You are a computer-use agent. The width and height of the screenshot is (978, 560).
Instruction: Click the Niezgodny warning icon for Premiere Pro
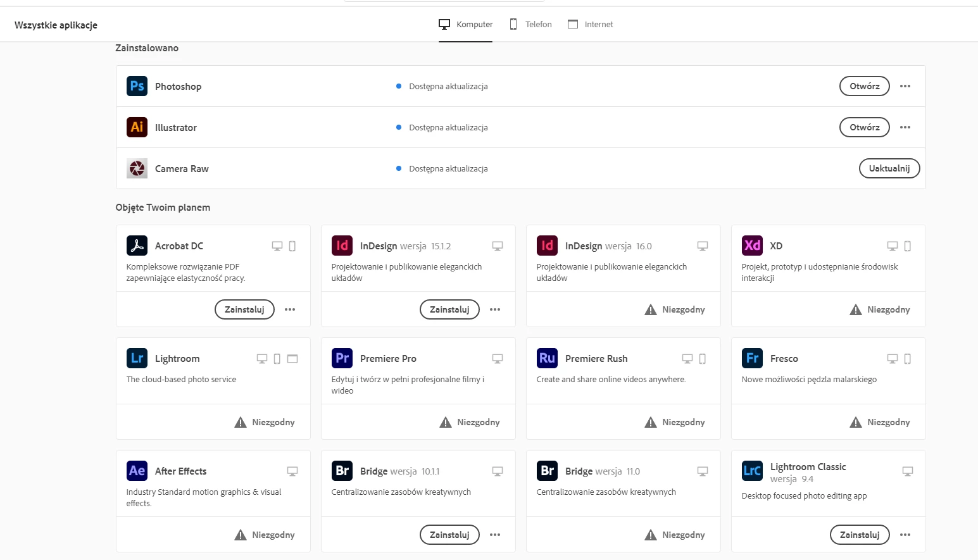pyautogui.click(x=446, y=422)
